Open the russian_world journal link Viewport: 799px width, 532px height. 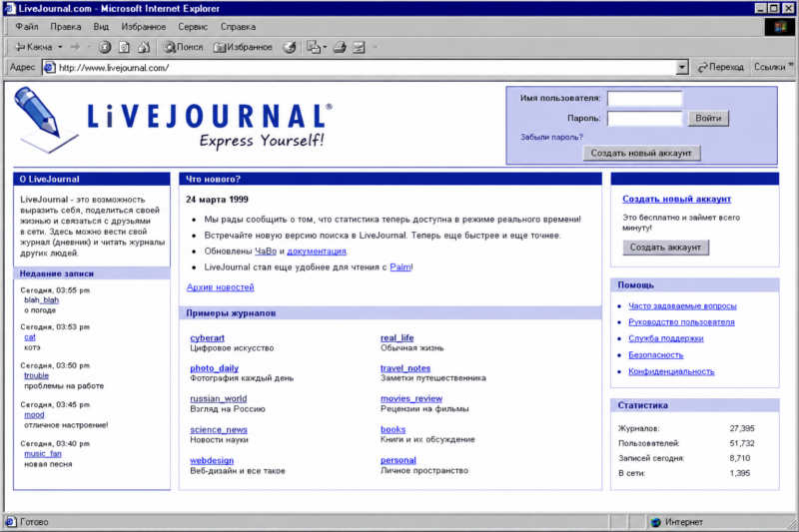(x=218, y=398)
